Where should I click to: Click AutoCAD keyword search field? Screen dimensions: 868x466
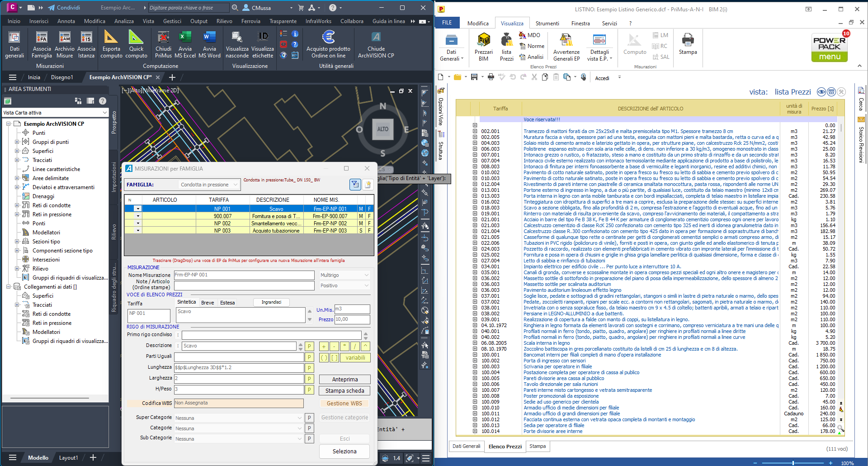pos(189,8)
